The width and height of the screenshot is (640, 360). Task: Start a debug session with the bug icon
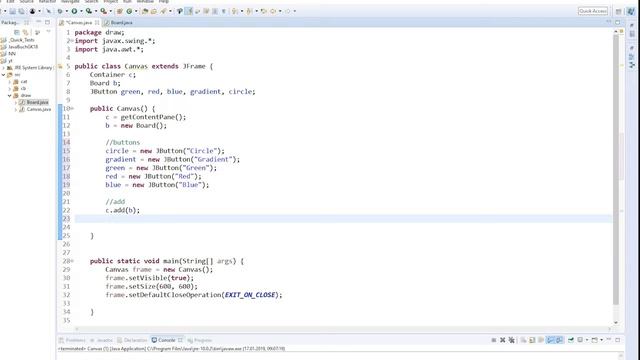click(60, 11)
